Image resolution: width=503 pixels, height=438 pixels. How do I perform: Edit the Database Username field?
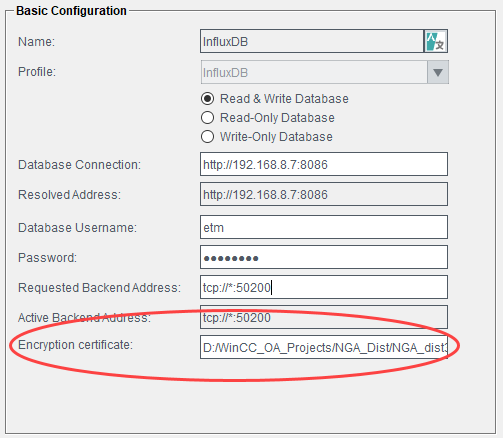(x=324, y=227)
